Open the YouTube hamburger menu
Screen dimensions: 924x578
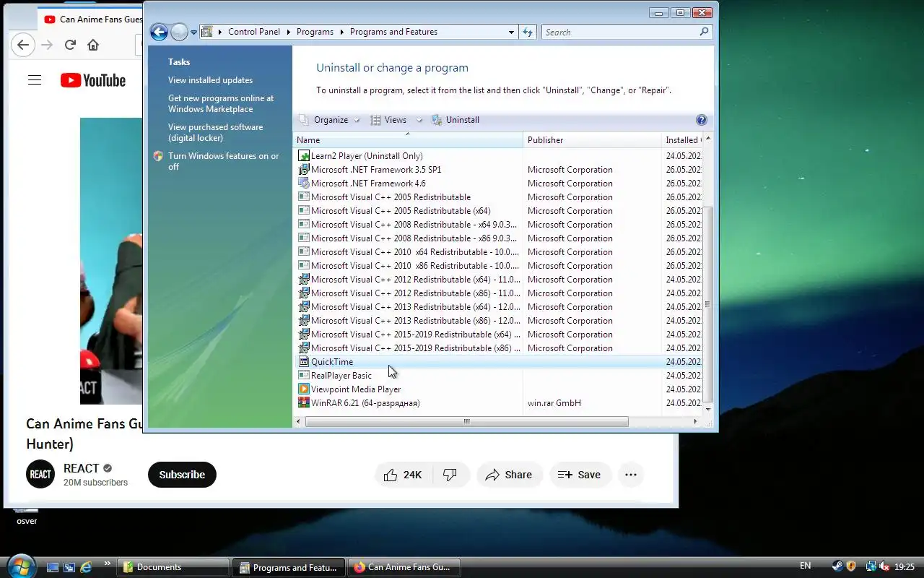click(35, 80)
